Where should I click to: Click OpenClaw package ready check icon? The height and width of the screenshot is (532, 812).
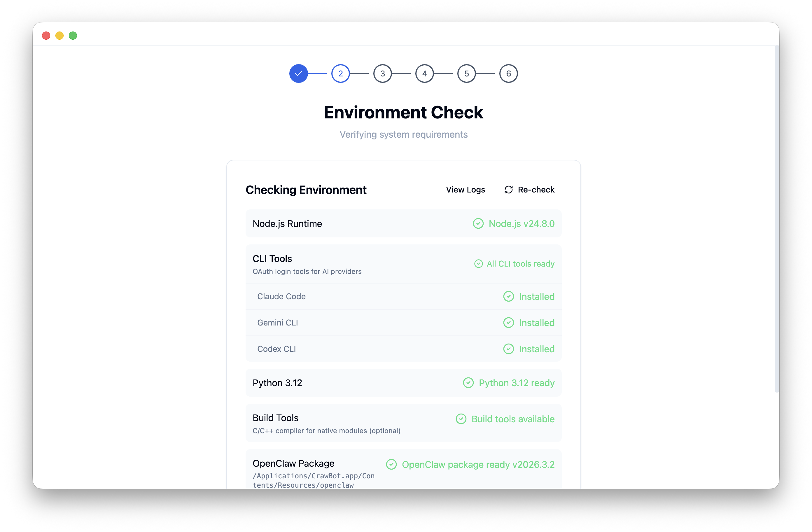pyautogui.click(x=391, y=464)
